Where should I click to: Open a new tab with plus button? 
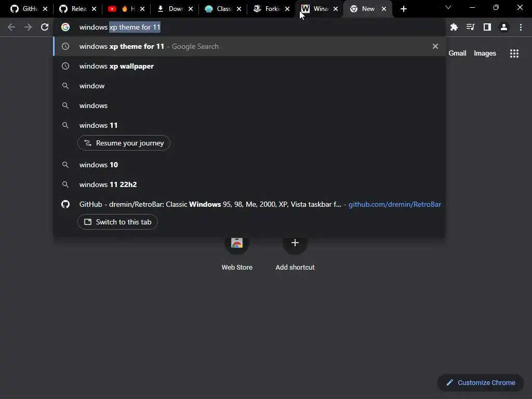403,9
